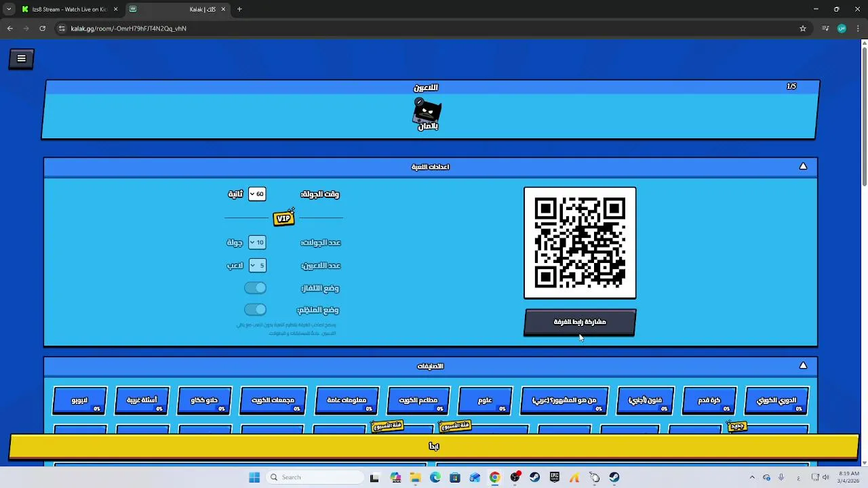
Task: Select the معلومات عامة category
Action: (x=347, y=401)
